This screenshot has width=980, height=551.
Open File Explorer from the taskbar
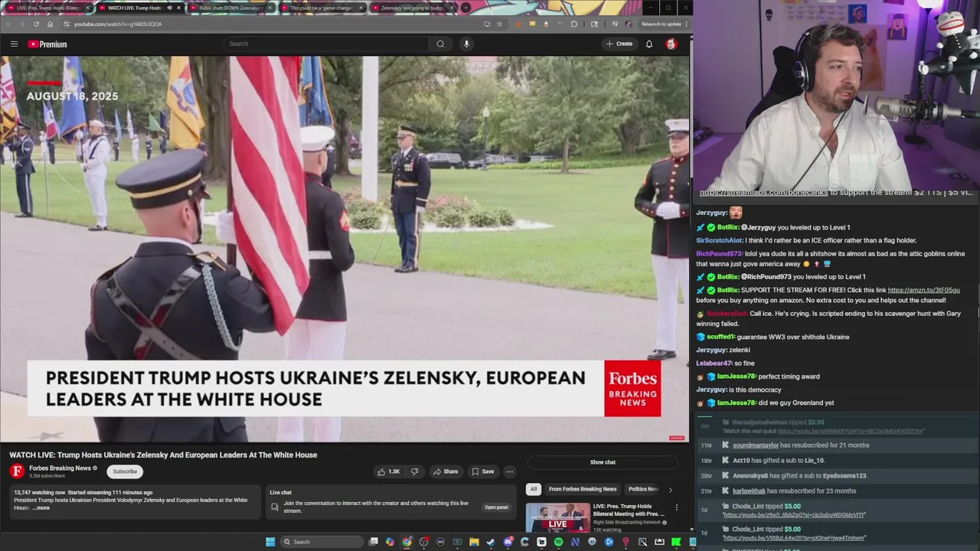point(474,542)
